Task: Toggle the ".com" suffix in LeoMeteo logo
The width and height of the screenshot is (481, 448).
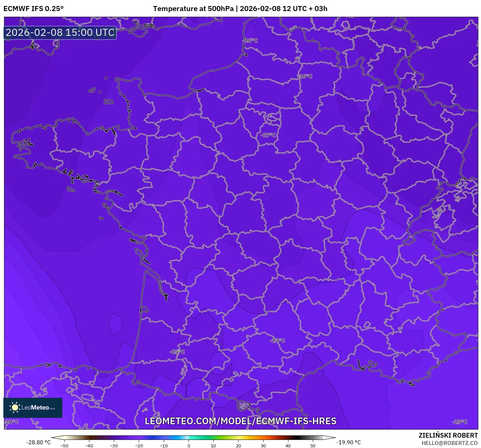Action: pos(52,409)
